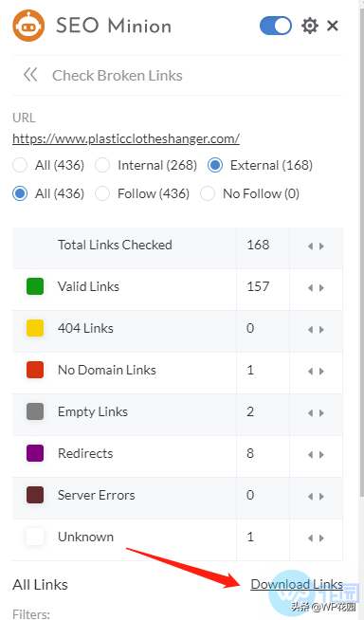Click the purple Redirects color swatch
Viewport: 364px width, 620px height.
[x=35, y=453]
